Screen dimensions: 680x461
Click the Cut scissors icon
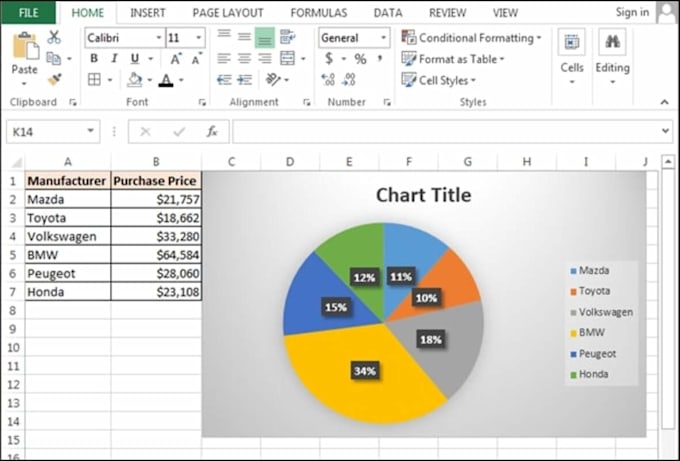tap(54, 37)
